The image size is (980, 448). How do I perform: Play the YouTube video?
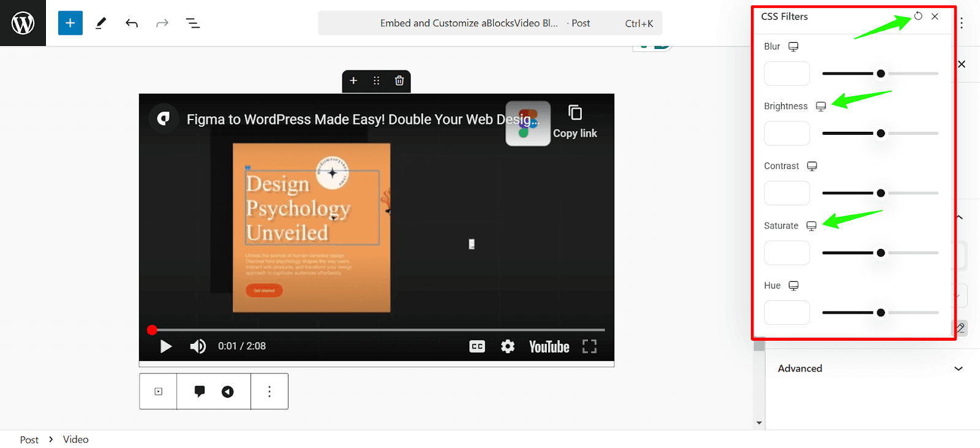coord(165,347)
